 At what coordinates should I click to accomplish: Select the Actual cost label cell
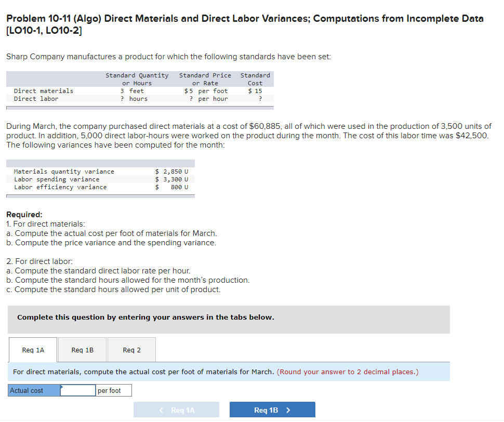click(x=31, y=390)
